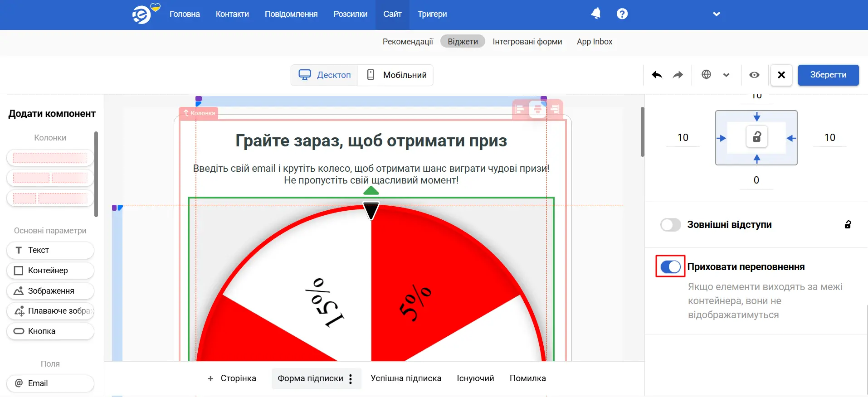868x397 pixels.
Task: Click the canvas vertical scrollbar
Action: coord(642,132)
